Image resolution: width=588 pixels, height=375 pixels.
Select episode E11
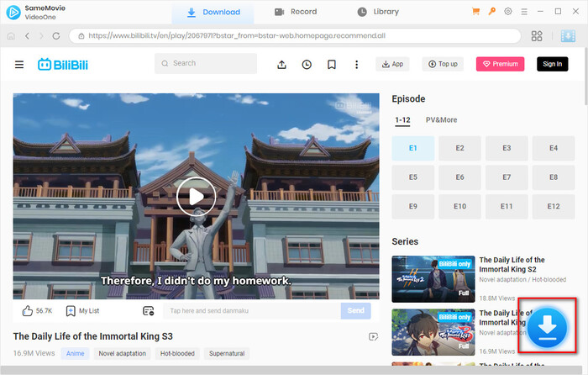(507, 207)
